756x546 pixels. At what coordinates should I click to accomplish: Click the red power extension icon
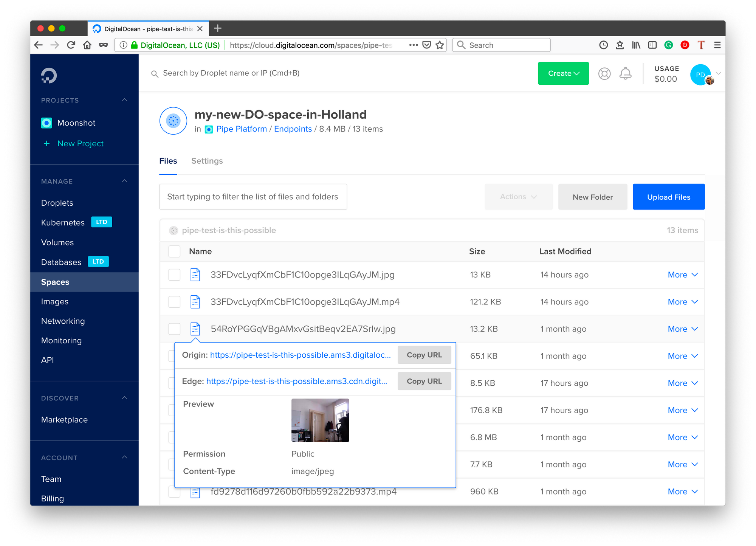click(x=685, y=45)
